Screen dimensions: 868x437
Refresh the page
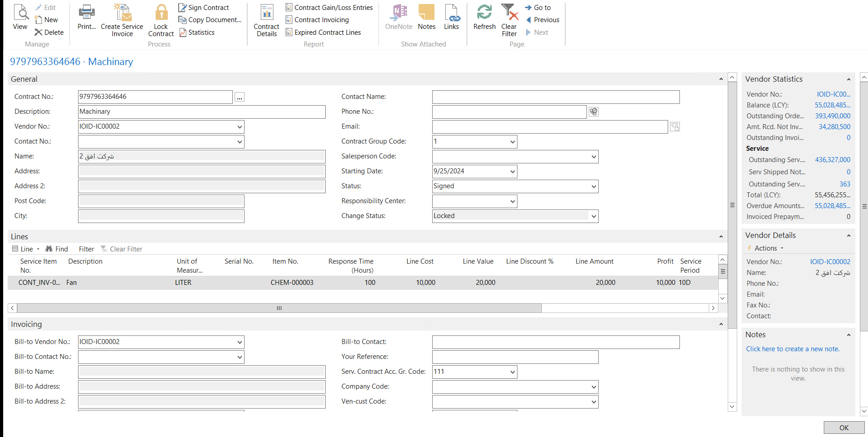[x=485, y=17]
